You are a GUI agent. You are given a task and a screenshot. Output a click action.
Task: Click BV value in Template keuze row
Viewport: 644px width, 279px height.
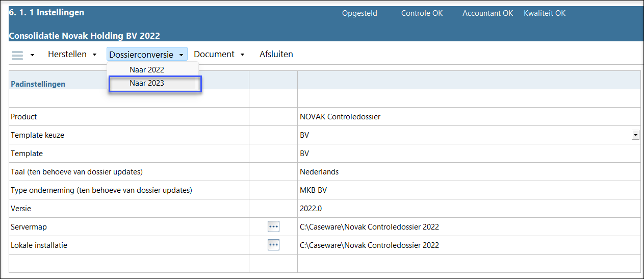coord(304,135)
